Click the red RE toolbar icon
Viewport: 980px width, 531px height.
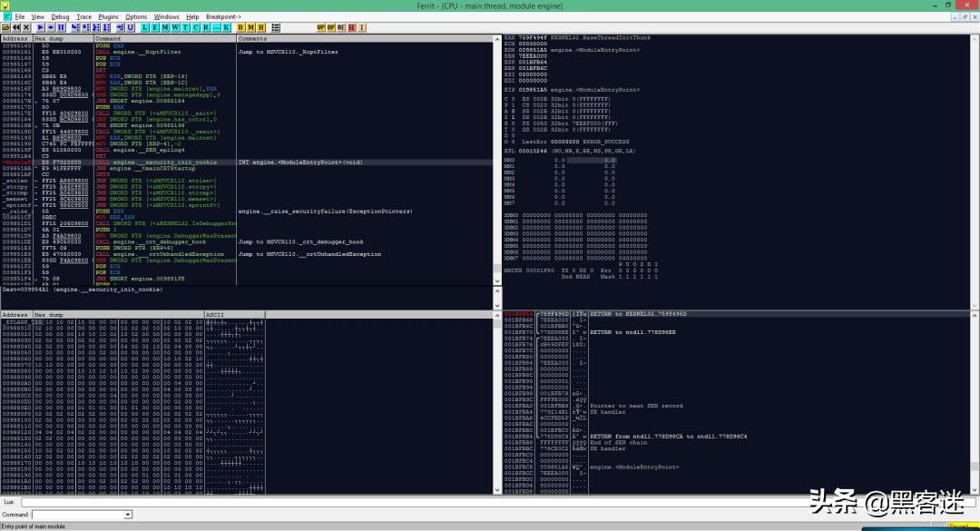click(x=340, y=27)
